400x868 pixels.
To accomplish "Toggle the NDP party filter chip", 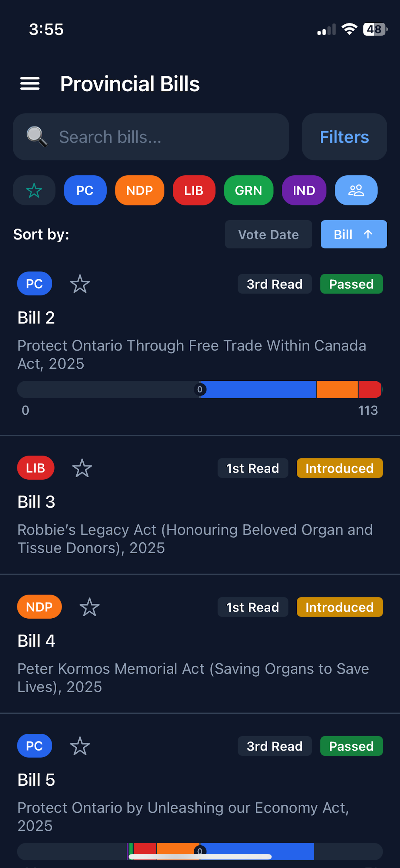I will (140, 190).
